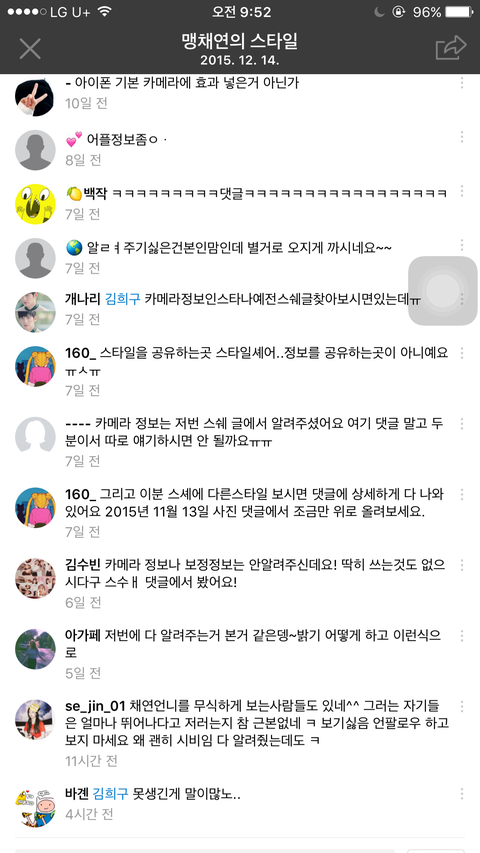
Task: Open options menu for 백작 comment
Action: click(x=461, y=191)
